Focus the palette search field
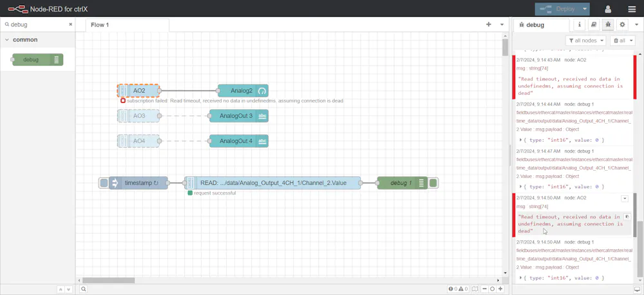This screenshot has height=295, width=644. [x=38, y=24]
